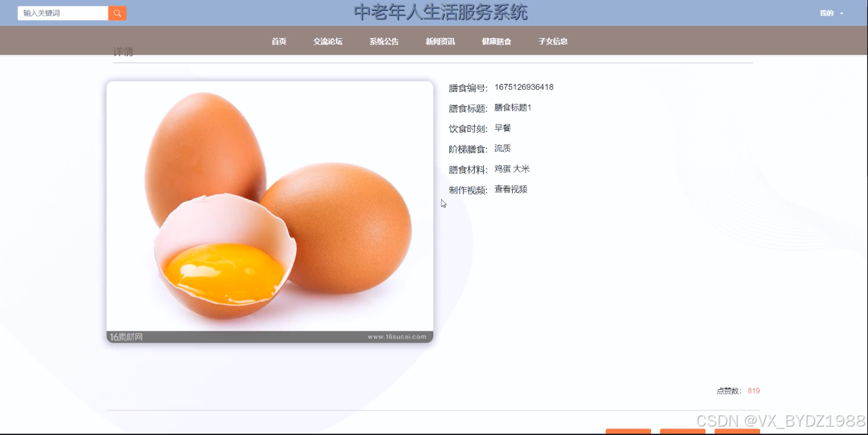The image size is (868, 435).
Task: Select the meal number 1675126936418
Action: coord(524,87)
